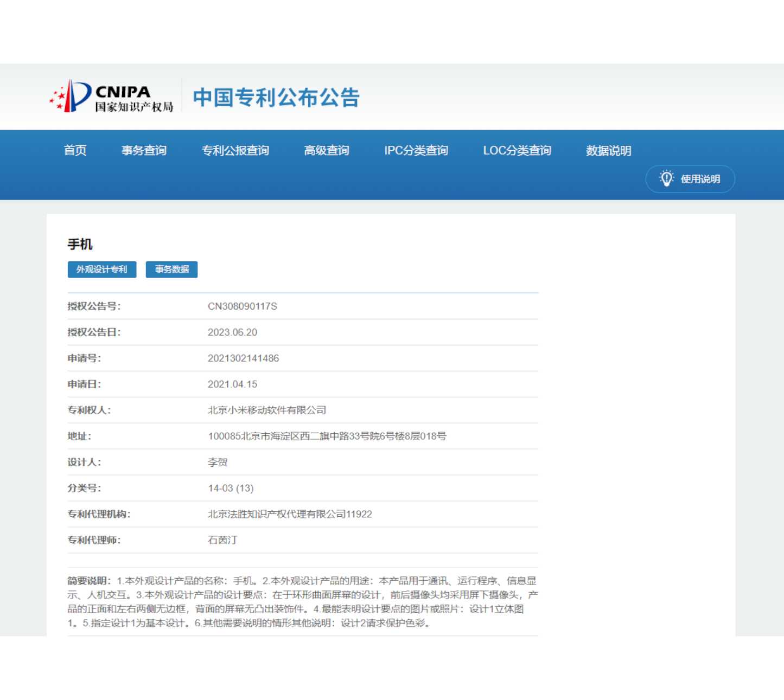Click the 专利代理师 label
The image size is (784, 700).
point(94,541)
